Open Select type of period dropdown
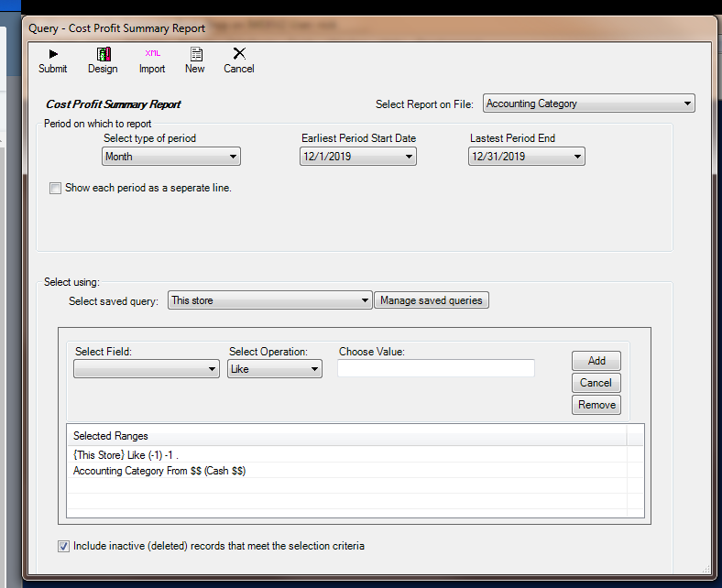This screenshot has width=722, height=588. pyautogui.click(x=170, y=157)
